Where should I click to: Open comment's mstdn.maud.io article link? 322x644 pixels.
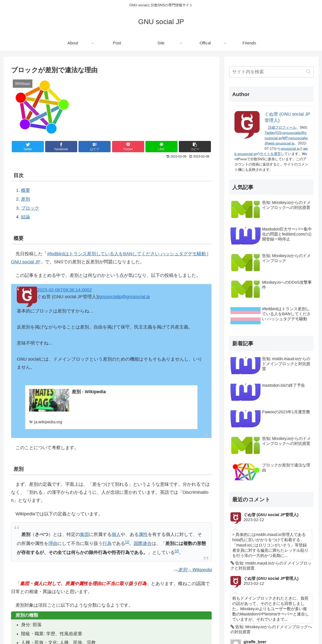[x=271, y=566]
